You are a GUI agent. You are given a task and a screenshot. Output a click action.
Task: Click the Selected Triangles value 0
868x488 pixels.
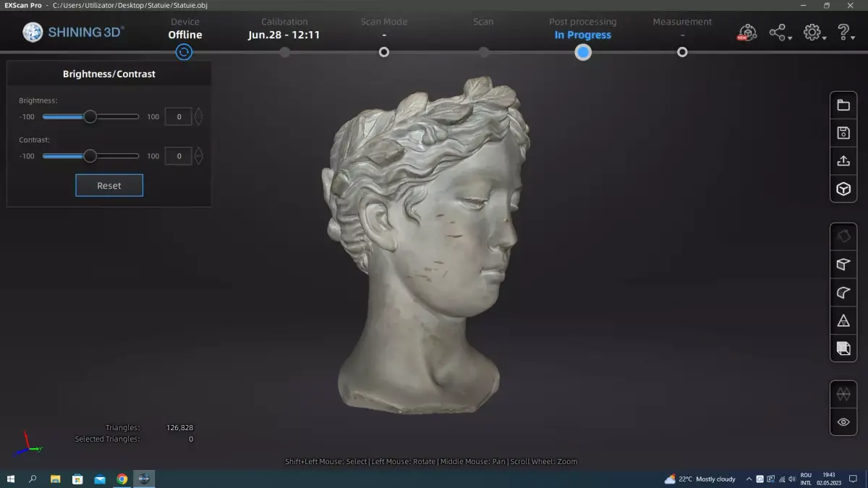[x=191, y=439]
